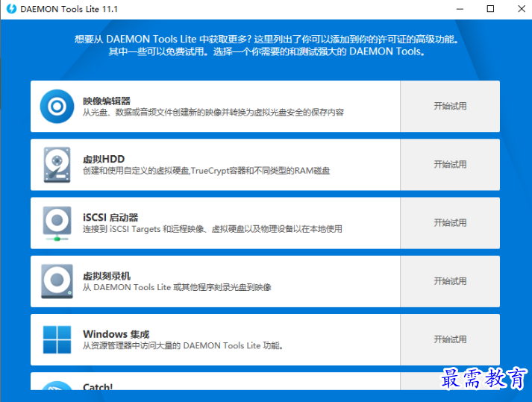Start trial for 映像编辑器

click(x=450, y=106)
